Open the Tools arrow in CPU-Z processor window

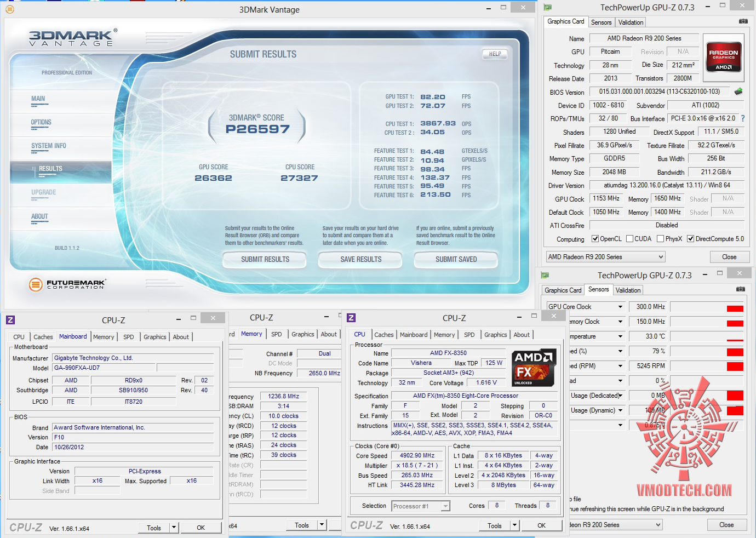[x=514, y=525]
